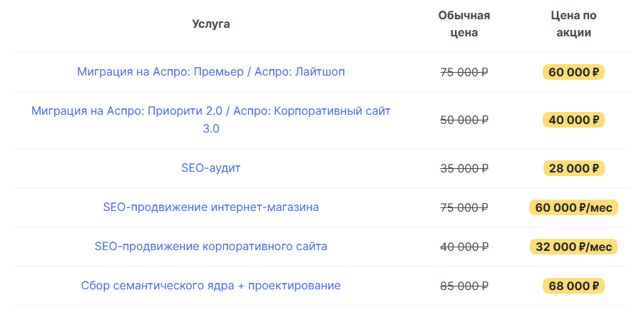Viewport: 644px width, 320px height.
Task: Click the crossed-out 40 000 ₽ price
Action: 464,247
